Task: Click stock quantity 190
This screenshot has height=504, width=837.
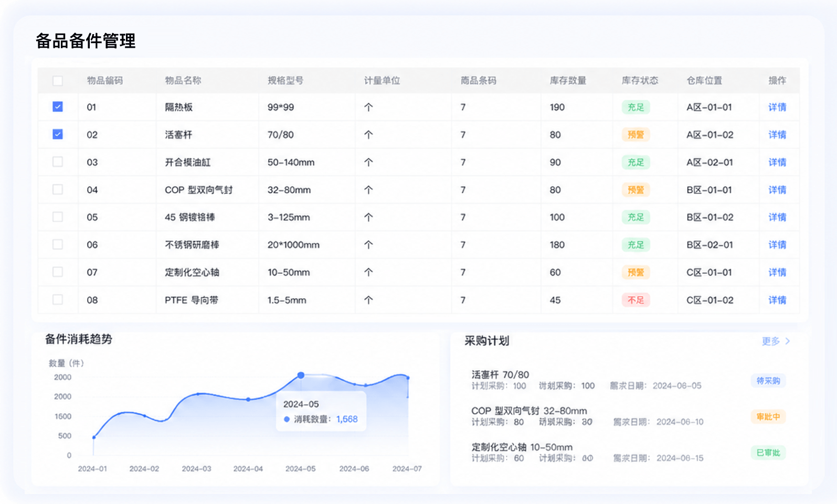Action: point(557,107)
